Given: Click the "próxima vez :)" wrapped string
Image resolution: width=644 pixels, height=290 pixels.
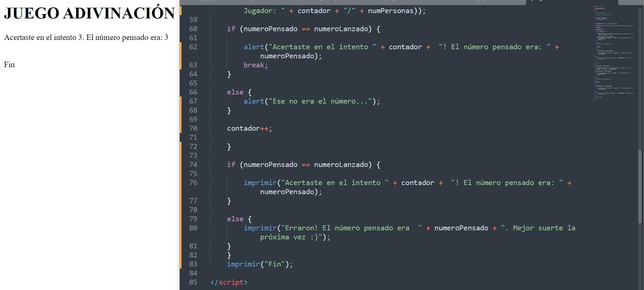Looking at the screenshot, I should pos(291,237).
